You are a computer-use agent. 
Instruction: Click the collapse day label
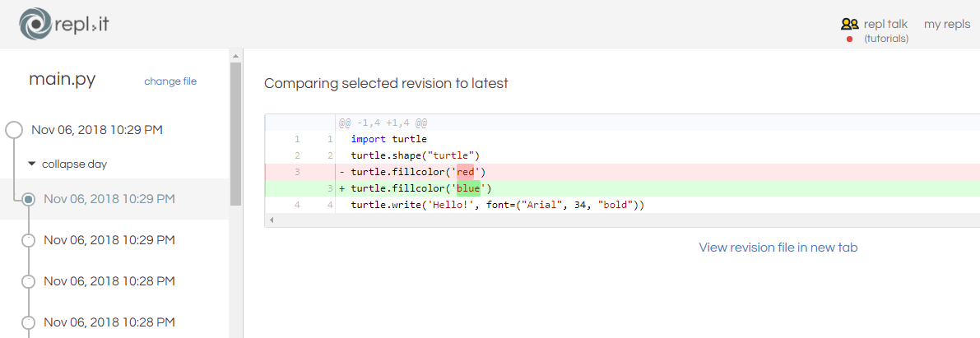click(x=74, y=164)
